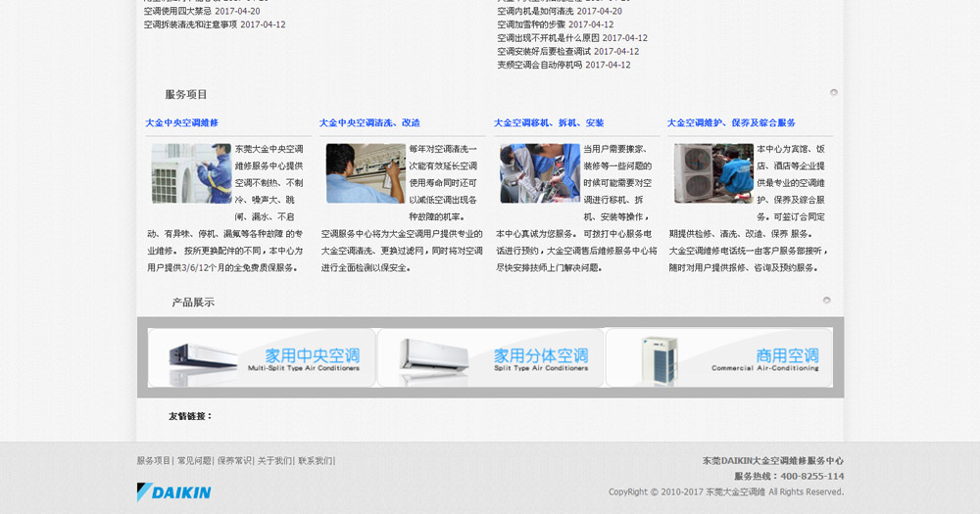
Task: Open 大金空调移机、拆机、安装 service heading
Action: [549, 123]
